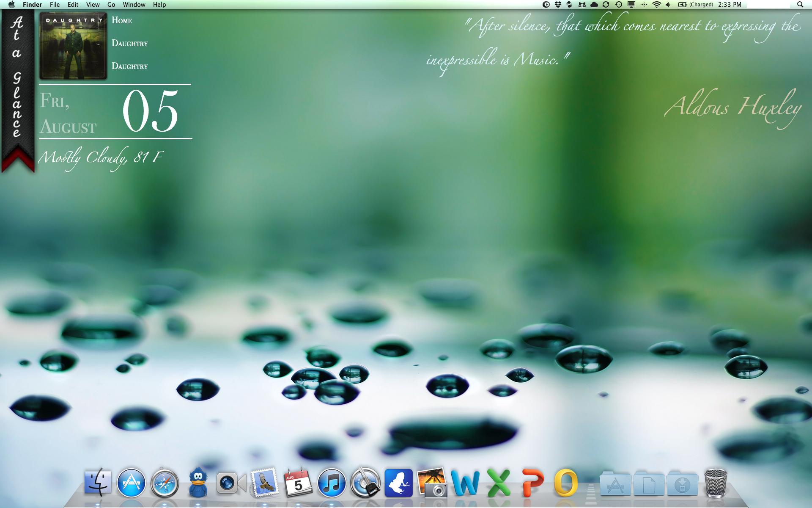The image size is (812, 508).
Task: Open Microsoft Word from the dock
Action: (x=465, y=483)
